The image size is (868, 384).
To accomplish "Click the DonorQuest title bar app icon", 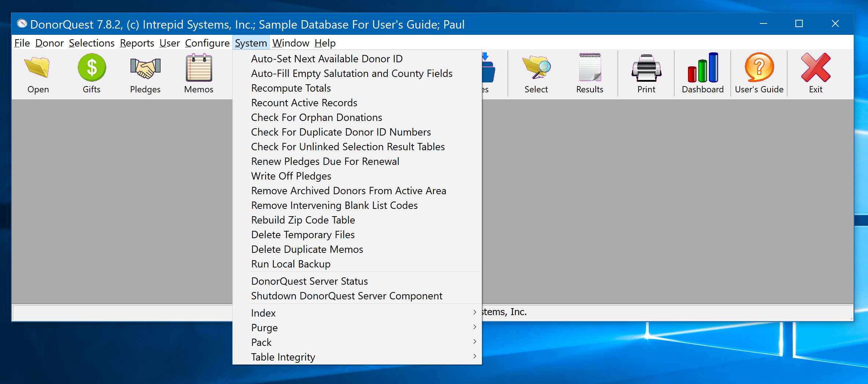I will click(x=22, y=24).
